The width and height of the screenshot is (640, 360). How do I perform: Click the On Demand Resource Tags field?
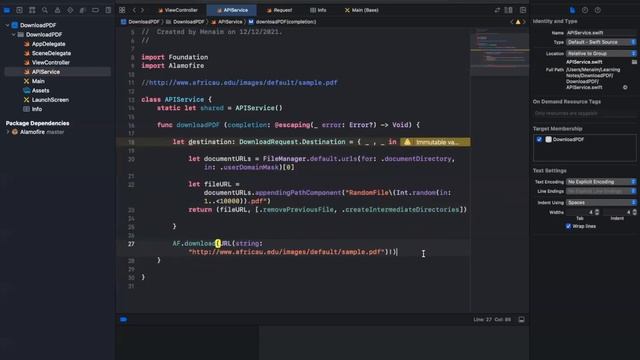584,113
